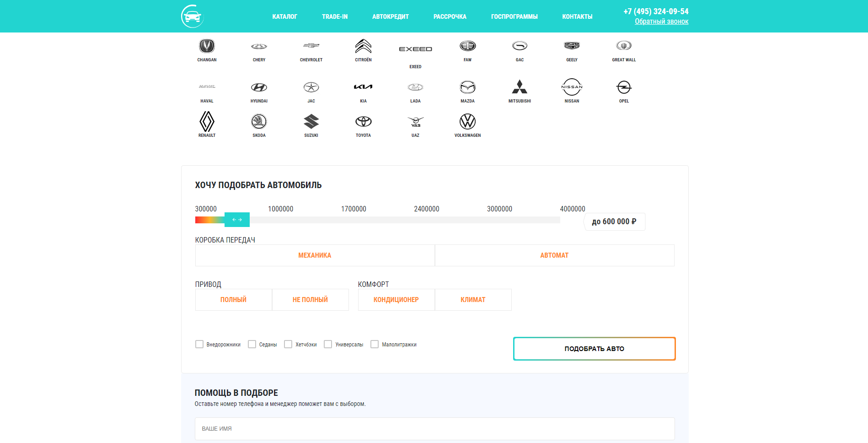
Task: Select НЕ ПОЛНЫЙ drive option
Action: tap(310, 300)
